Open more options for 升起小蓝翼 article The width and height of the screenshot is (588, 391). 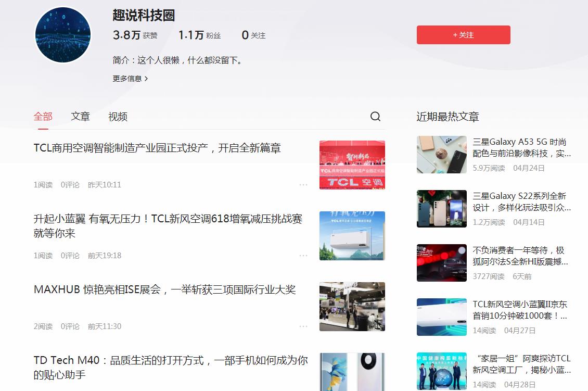(x=303, y=256)
